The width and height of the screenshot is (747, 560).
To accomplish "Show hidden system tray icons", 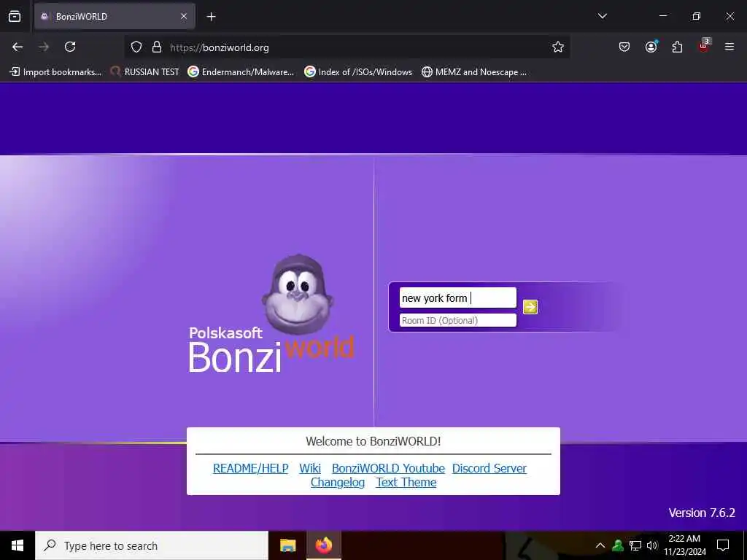I will 600,545.
